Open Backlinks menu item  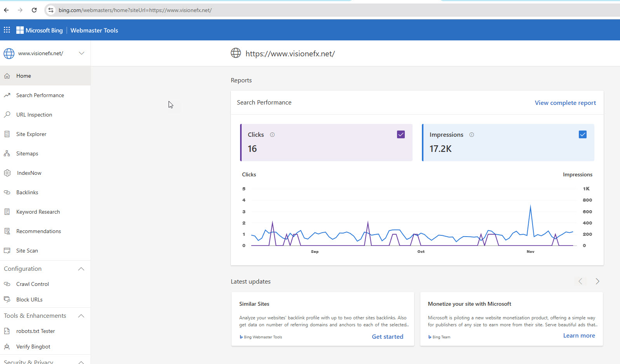pyautogui.click(x=45, y=192)
